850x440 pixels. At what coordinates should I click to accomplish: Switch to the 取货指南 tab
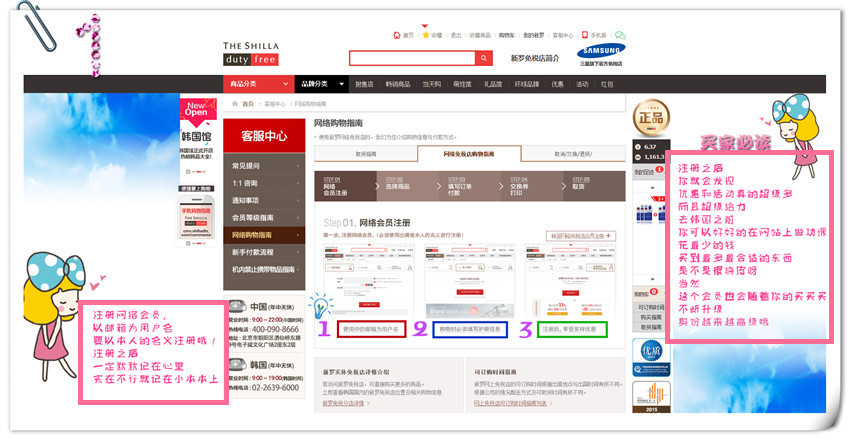pyautogui.click(x=366, y=154)
